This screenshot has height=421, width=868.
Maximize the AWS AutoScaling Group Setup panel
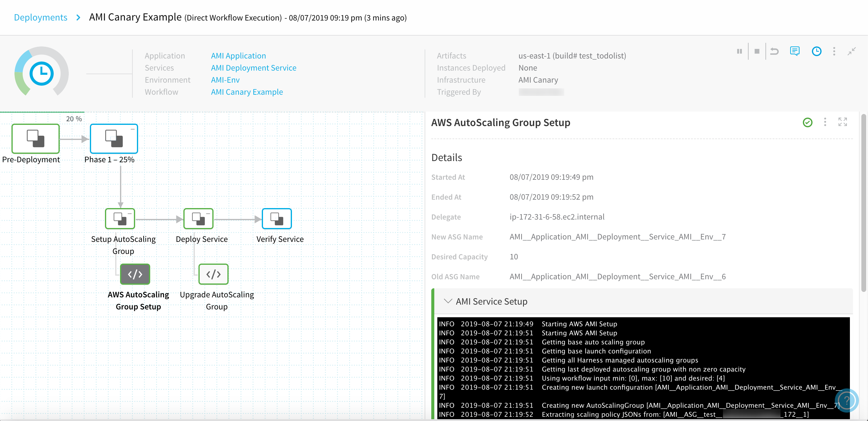[842, 122]
